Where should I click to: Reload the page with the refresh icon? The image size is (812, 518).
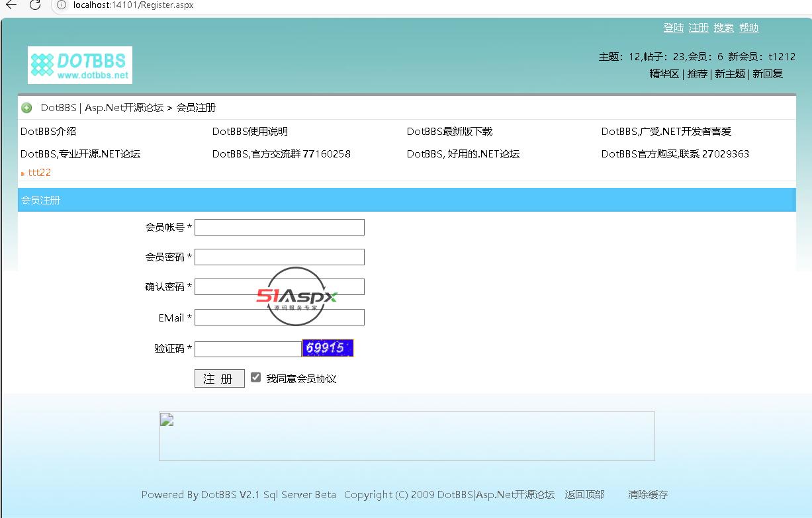point(35,5)
